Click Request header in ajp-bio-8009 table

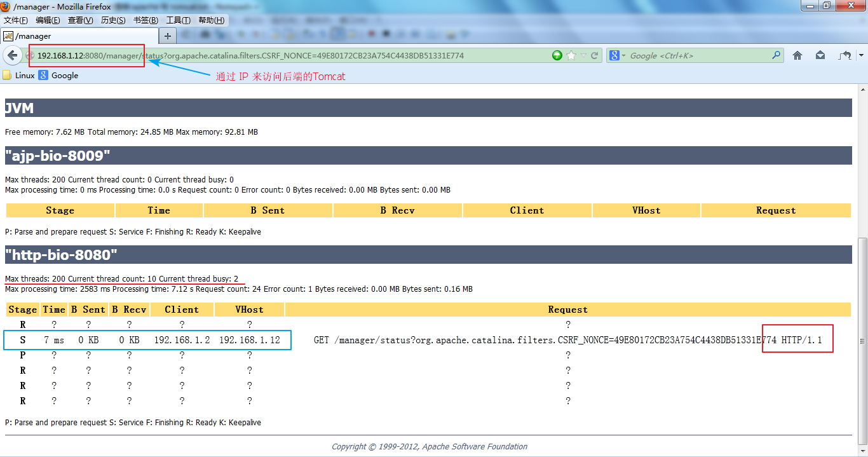(x=776, y=210)
